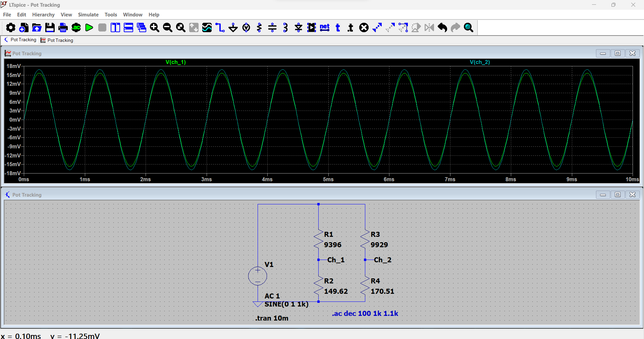Click the Autorange axes icon
The width and height of the screenshot is (644, 339).
click(194, 27)
